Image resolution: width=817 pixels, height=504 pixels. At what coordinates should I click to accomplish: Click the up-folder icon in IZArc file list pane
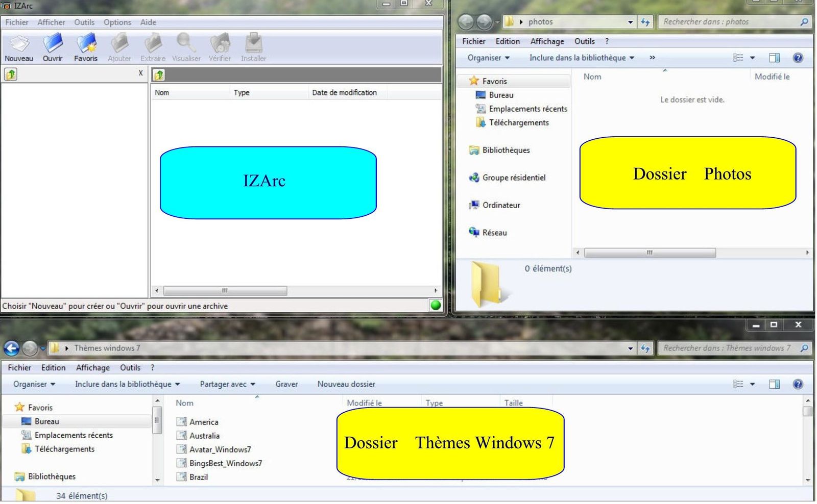(159, 75)
